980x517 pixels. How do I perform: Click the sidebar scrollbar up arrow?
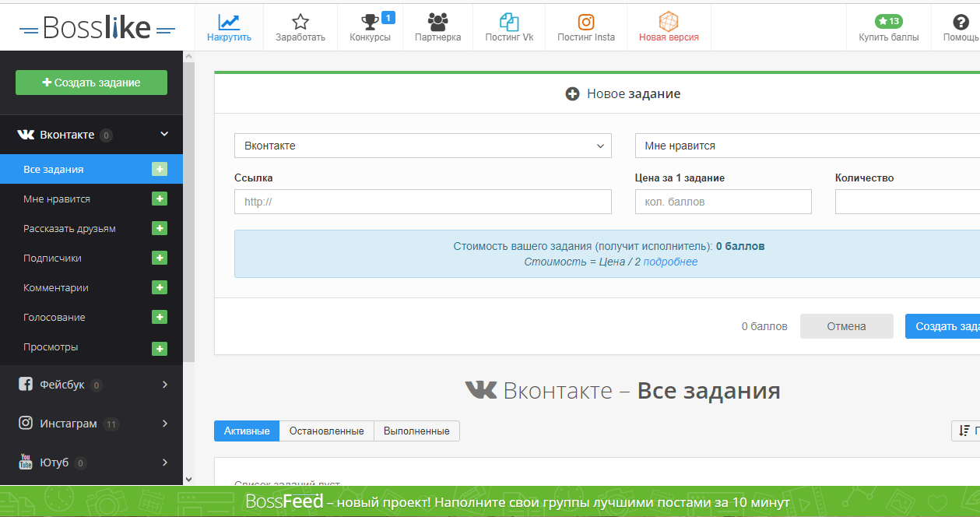coord(188,57)
